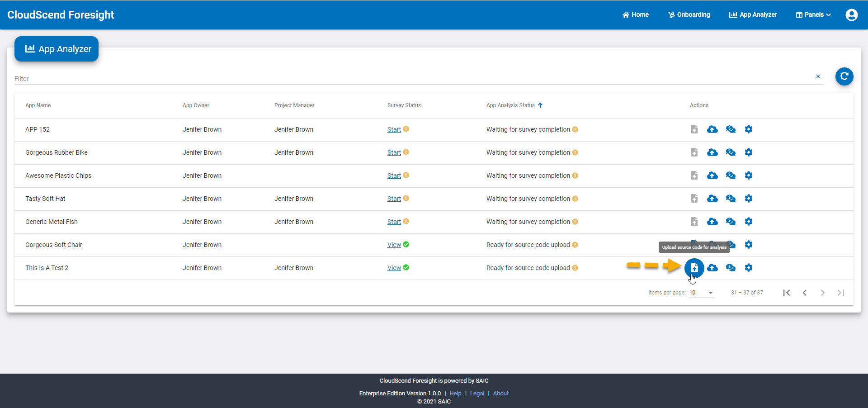Open settings gear for Gorgeous Rubber Bike
This screenshot has width=868, height=408.
(749, 152)
